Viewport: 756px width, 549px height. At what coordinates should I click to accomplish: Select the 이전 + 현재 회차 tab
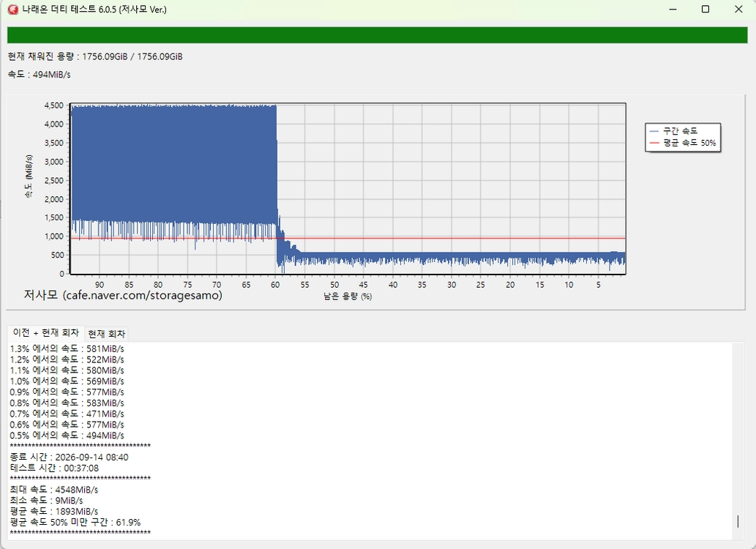pyautogui.click(x=46, y=333)
